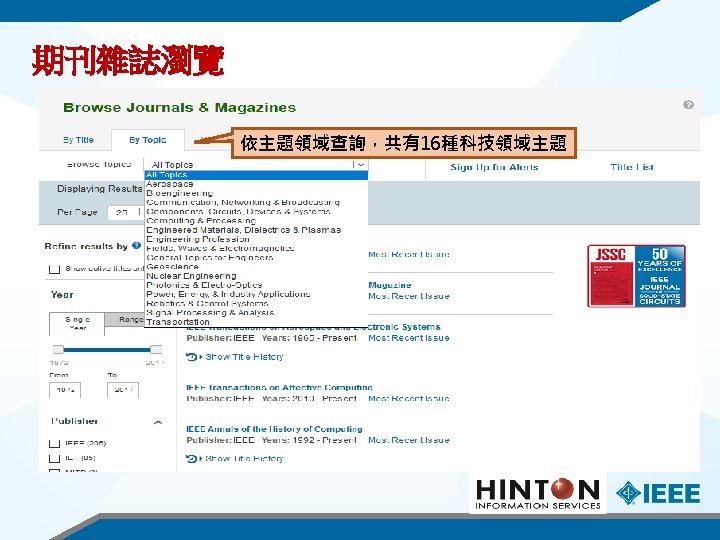Check the IEEE publisher checkbox
The height and width of the screenshot is (540, 720).
(54, 443)
